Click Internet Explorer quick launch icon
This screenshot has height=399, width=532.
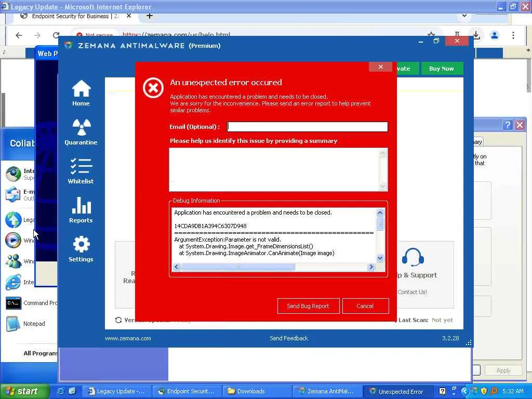[x=61, y=391]
